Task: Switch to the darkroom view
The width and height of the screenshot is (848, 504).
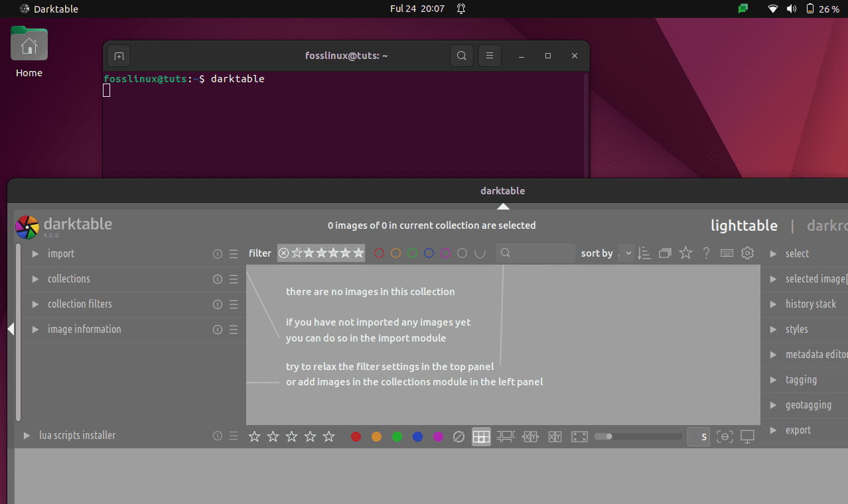Action: (x=827, y=225)
